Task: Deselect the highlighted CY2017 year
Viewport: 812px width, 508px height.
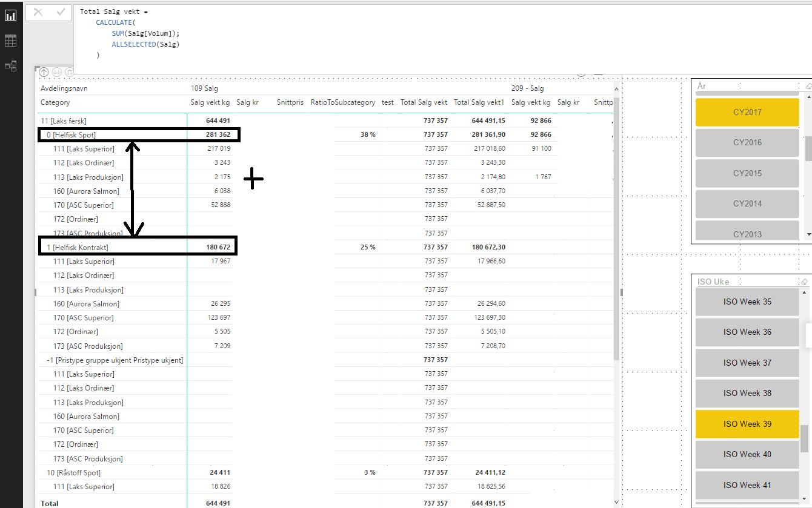Action: (x=747, y=112)
